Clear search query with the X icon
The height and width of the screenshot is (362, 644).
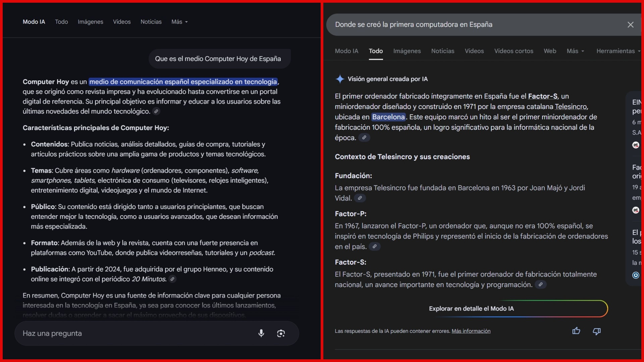click(x=630, y=24)
